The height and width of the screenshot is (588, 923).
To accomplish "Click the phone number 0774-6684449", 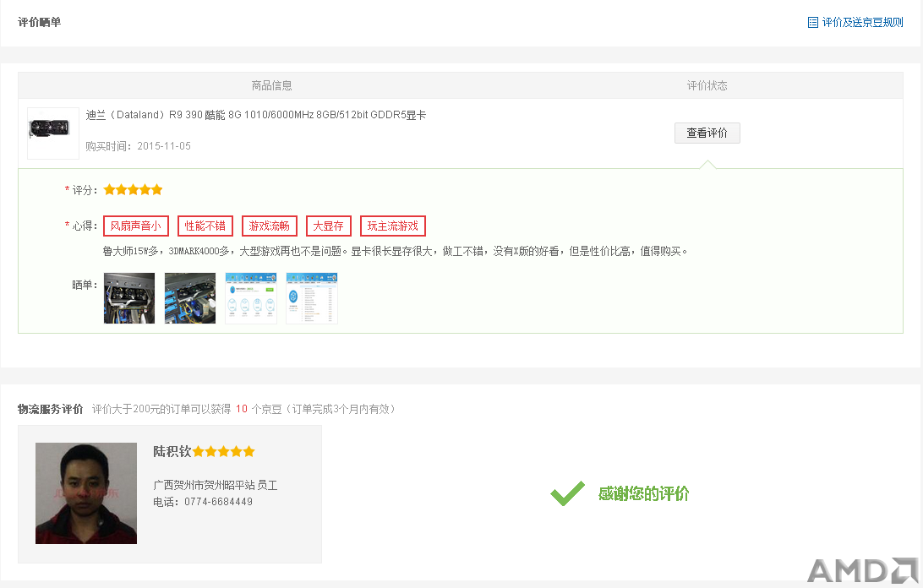I will [218, 502].
